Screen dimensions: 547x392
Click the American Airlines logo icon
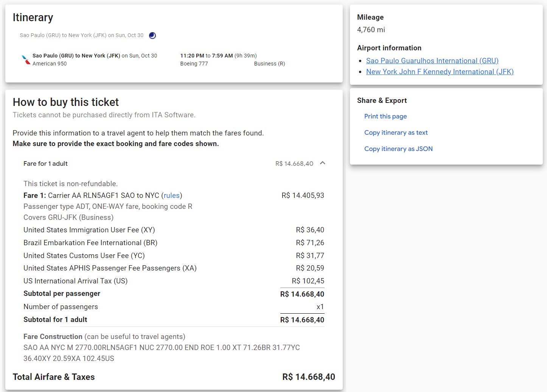coord(26,59)
